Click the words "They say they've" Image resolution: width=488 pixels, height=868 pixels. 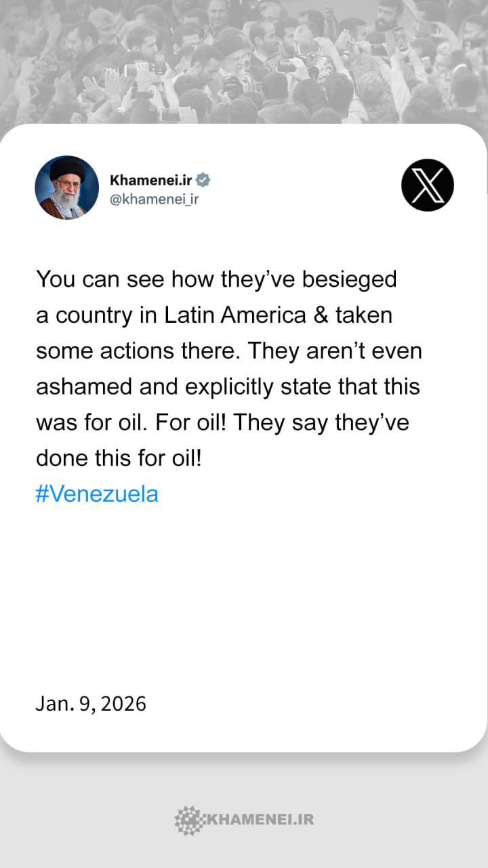point(327,422)
